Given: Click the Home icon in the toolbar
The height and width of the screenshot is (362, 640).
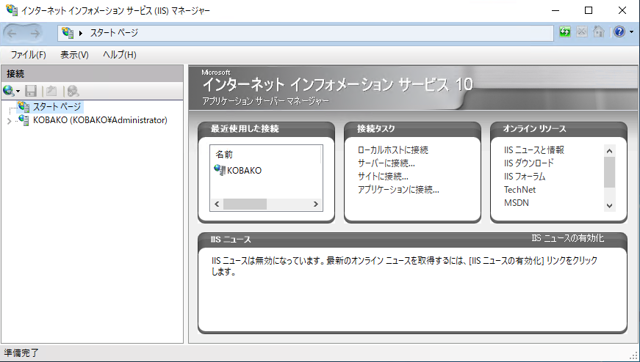Looking at the screenshot, I should pos(598,32).
